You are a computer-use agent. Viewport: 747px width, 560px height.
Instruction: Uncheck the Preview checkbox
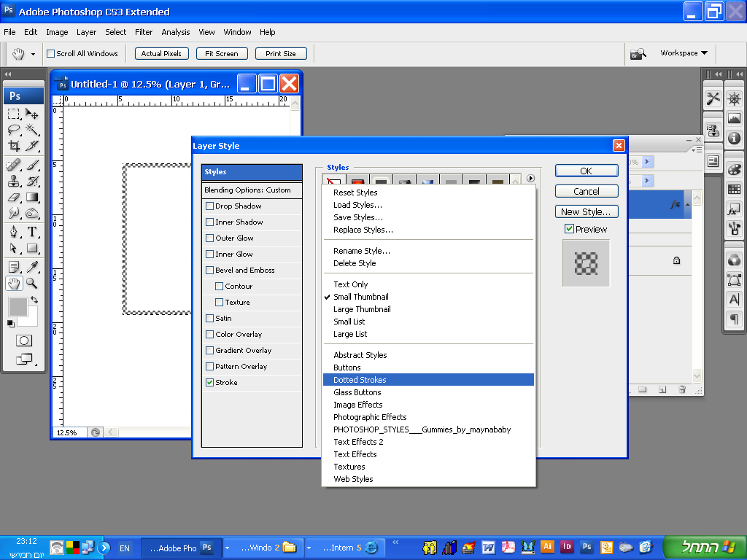pyautogui.click(x=569, y=229)
